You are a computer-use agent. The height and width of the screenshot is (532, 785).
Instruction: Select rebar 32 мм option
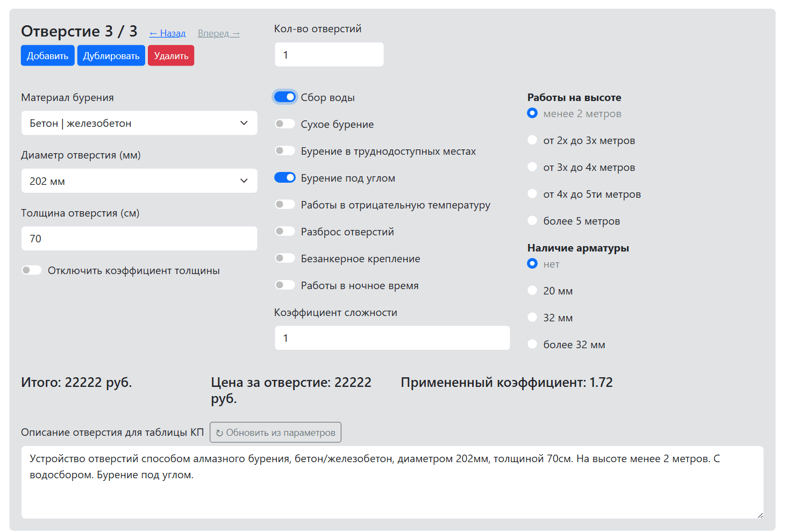(532, 317)
